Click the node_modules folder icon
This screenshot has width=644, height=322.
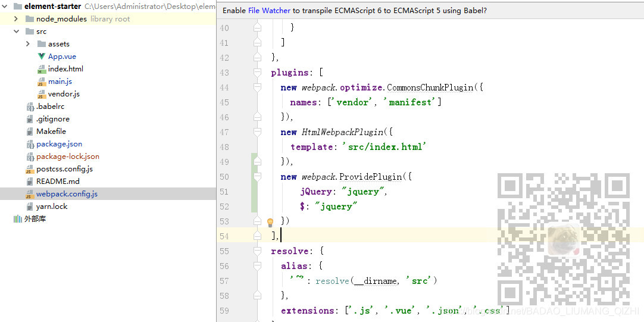click(30, 19)
